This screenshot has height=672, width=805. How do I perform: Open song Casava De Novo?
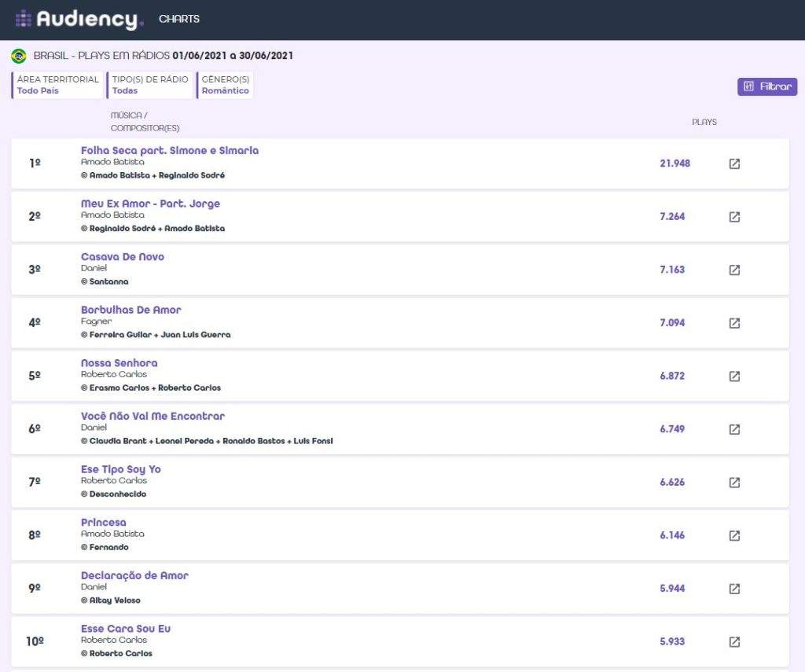click(x=123, y=257)
